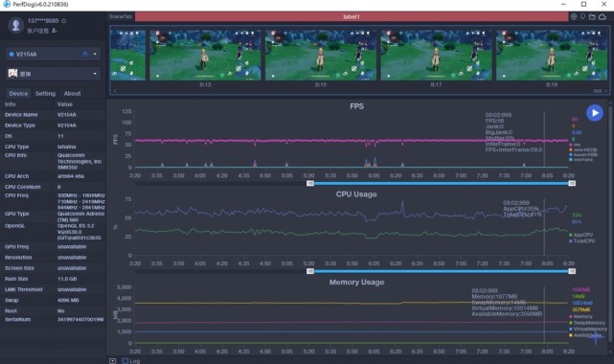The width and height of the screenshot is (614, 364).
Task: Click the device refresh icon next to V2154A
Action: point(85,54)
